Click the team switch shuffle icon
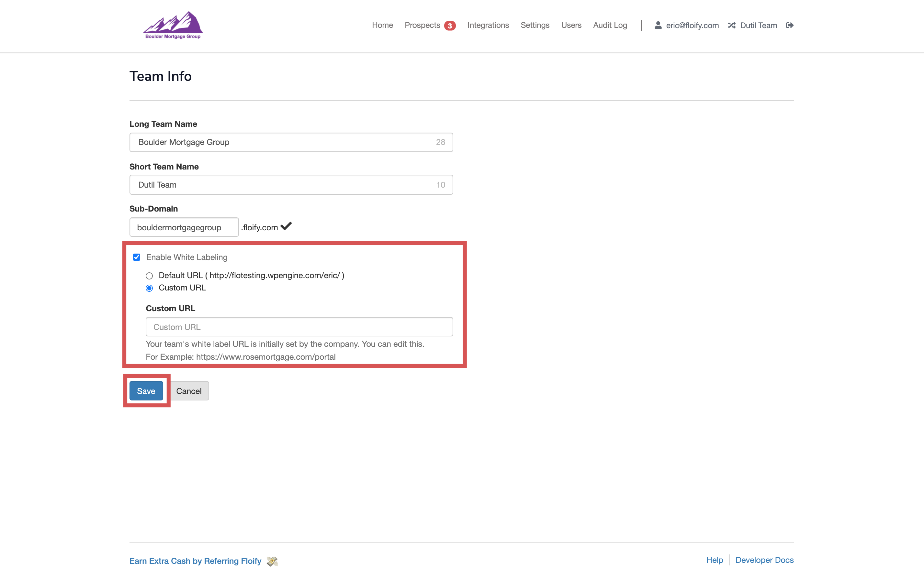 point(731,25)
